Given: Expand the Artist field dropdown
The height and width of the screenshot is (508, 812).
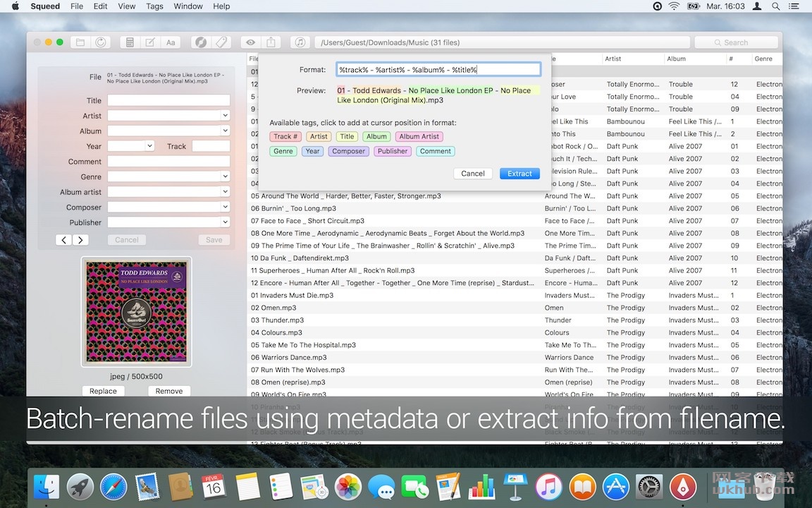Looking at the screenshot, I should 225,116.
